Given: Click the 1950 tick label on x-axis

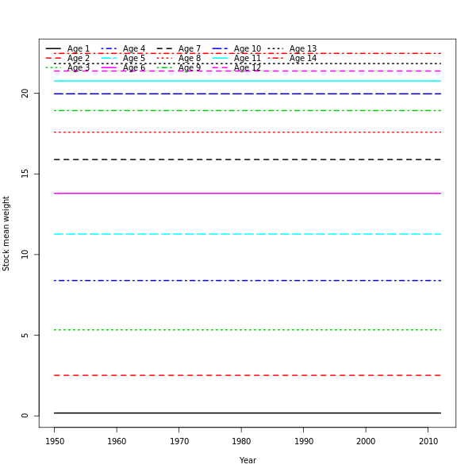Looking at the screenshot, I should pos(55,441).
